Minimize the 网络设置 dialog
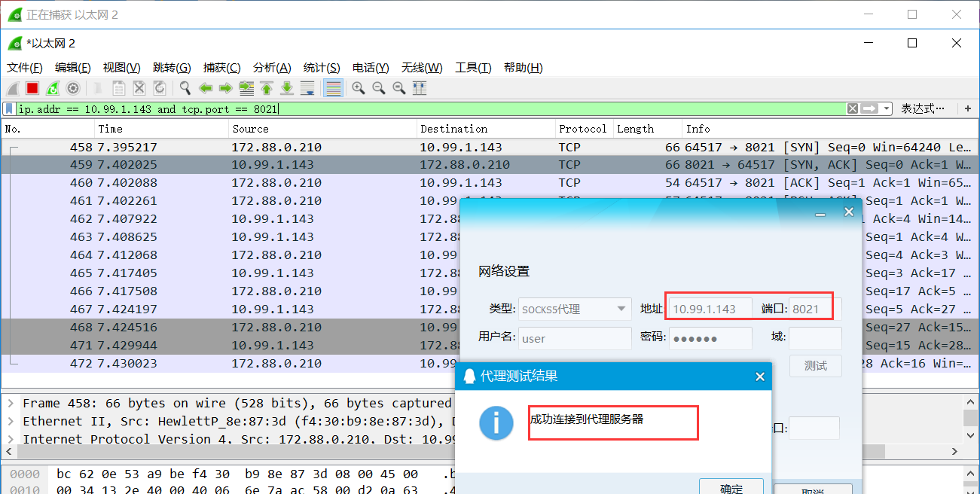 coord(820,213)
